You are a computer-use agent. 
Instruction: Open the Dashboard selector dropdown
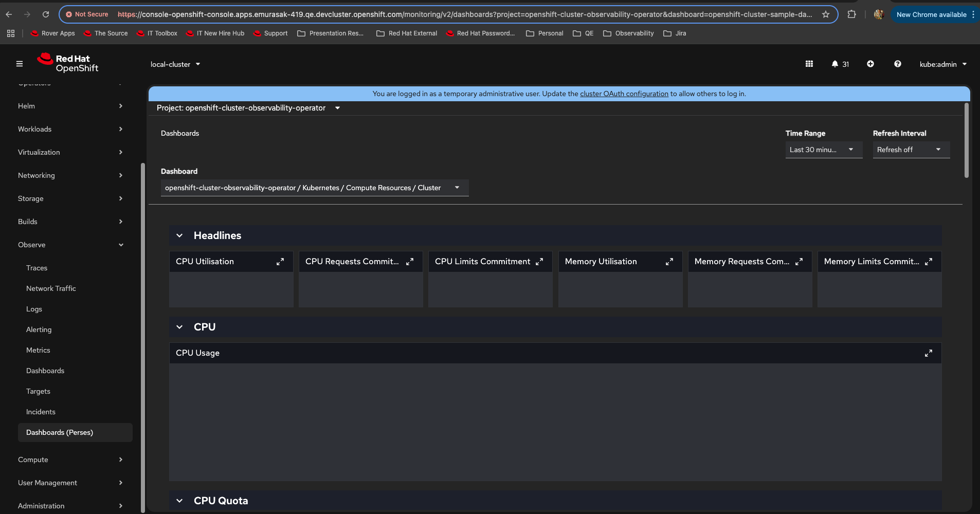pos(314,188)
